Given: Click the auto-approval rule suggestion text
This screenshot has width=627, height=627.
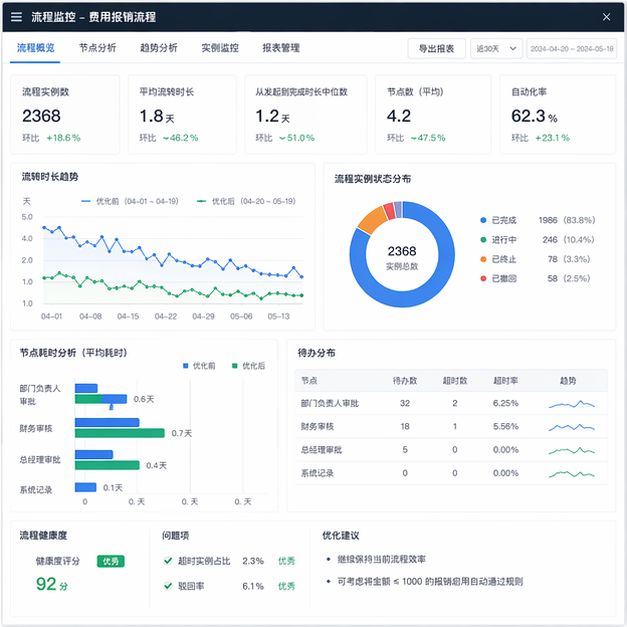Looking at the screenshot, I should (x=430, y=581).
